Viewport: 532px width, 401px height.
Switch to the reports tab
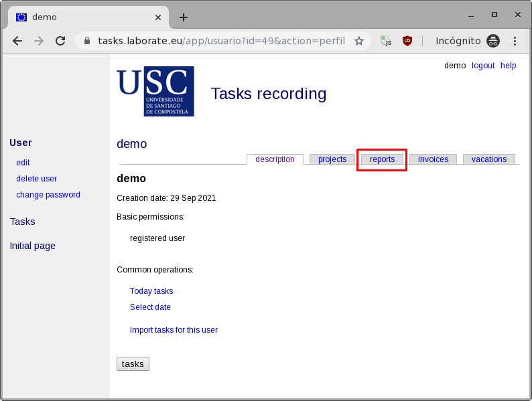pyautogui.click(x=382, y=159)
